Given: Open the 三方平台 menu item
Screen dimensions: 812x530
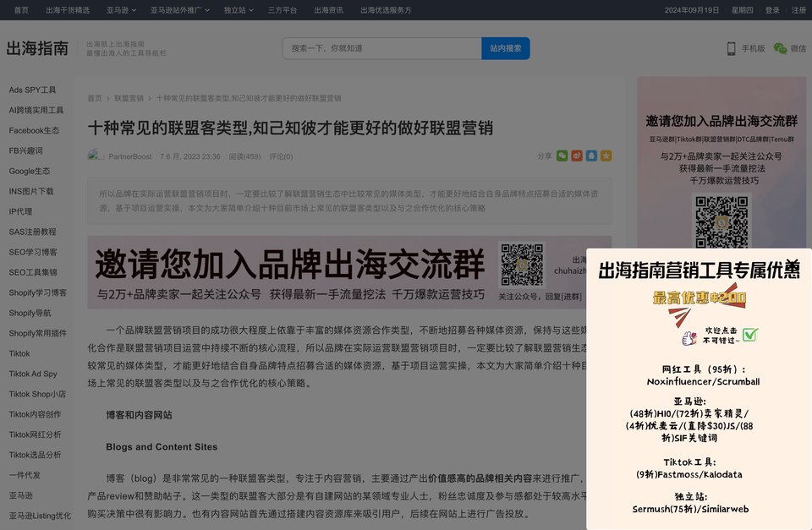Looking at the screenshot, I should coord(283,10).
